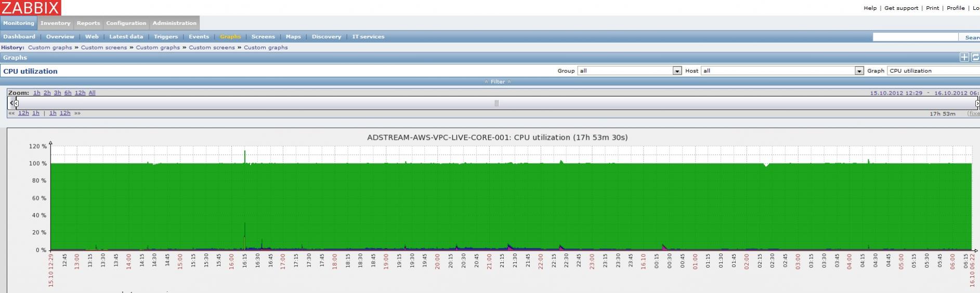Go to Dashboard submenu
Screen dimensions: 980x293
click(19, 37)
